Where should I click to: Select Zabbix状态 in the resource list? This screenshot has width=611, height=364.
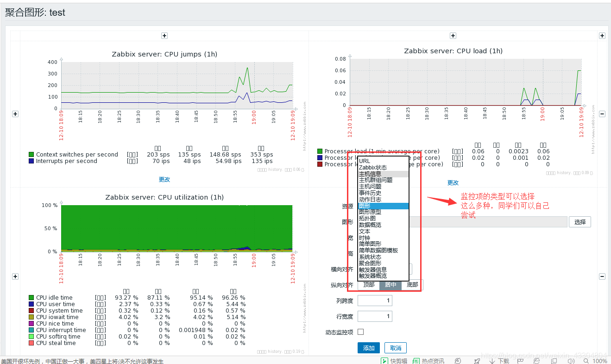pos(383,167)
